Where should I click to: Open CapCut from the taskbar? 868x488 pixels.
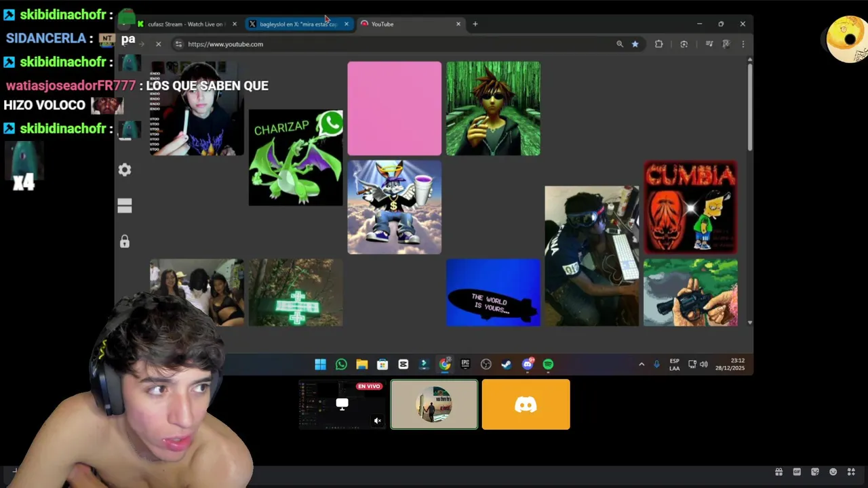click(x=403, y=365)
